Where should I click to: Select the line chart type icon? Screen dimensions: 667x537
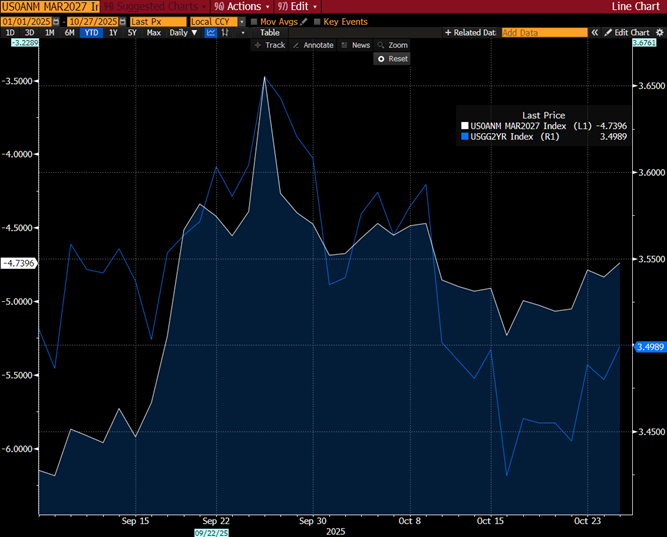point(211,33)
